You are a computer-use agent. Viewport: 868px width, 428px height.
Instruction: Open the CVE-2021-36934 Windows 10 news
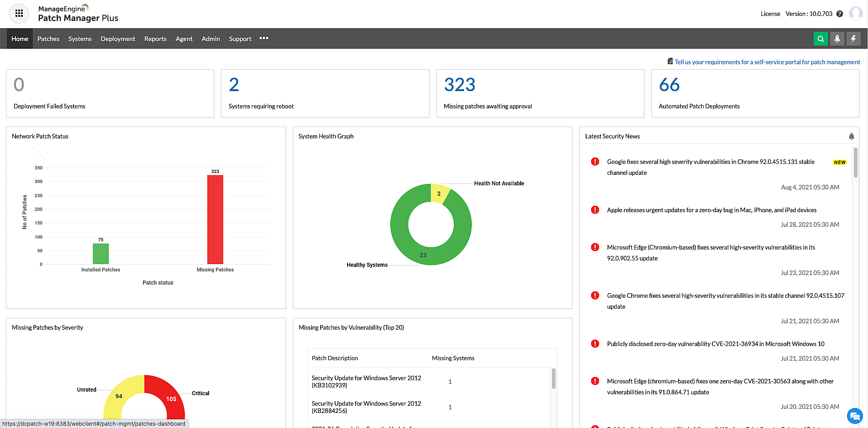pyautogui.click(x=715, y=344)
